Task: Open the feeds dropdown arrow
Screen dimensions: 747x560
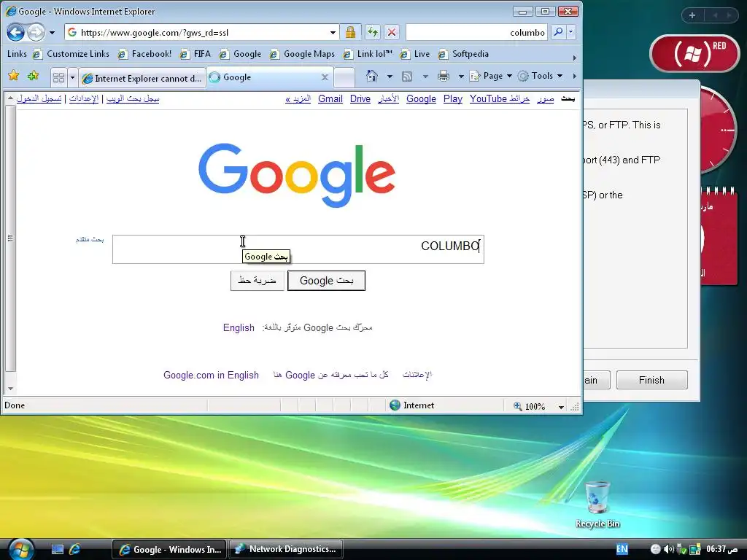Action: click(425, 76)
